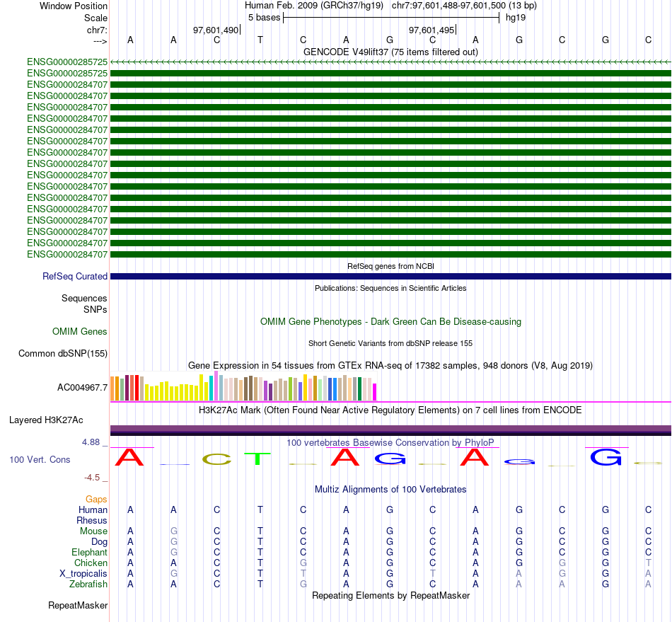Click the green T PhyloP logo letter
The image size is (672, 622).
(x=257, y=459)
